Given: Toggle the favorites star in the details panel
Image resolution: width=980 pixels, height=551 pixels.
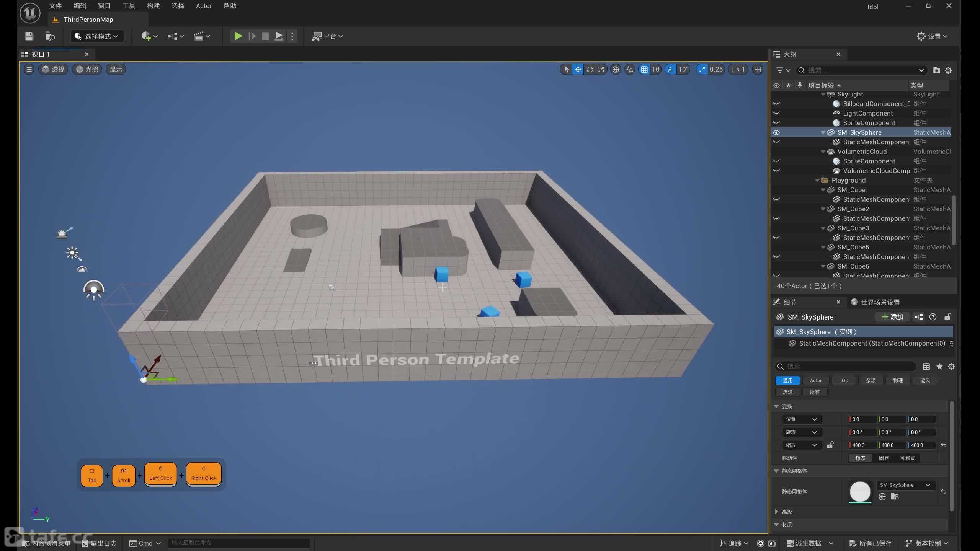Looking at the screenshot, I should tap(939, 367).
